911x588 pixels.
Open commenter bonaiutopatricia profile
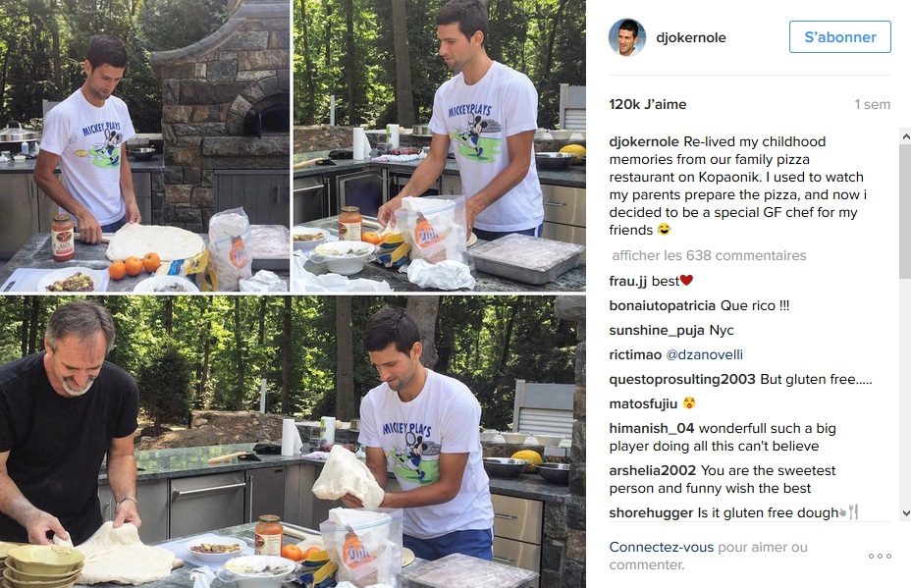tap(663, 305)
